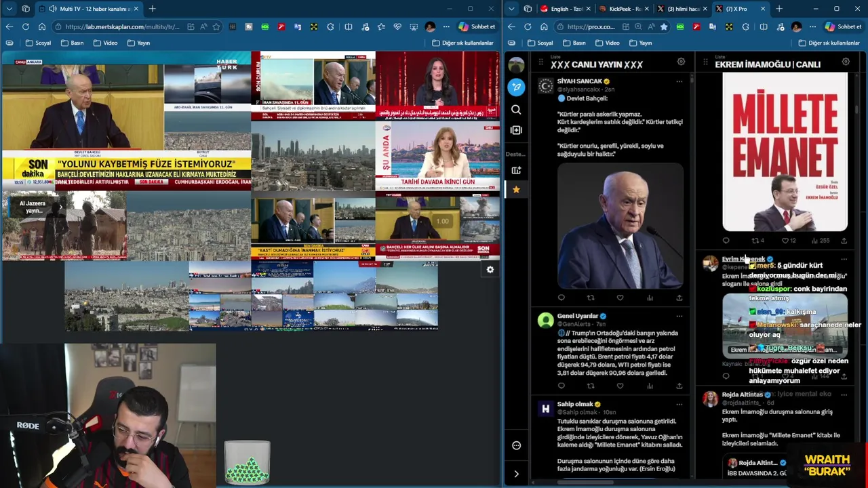
Task: Open Basın bookmarks folder in X Pro window
Action: 573,43
